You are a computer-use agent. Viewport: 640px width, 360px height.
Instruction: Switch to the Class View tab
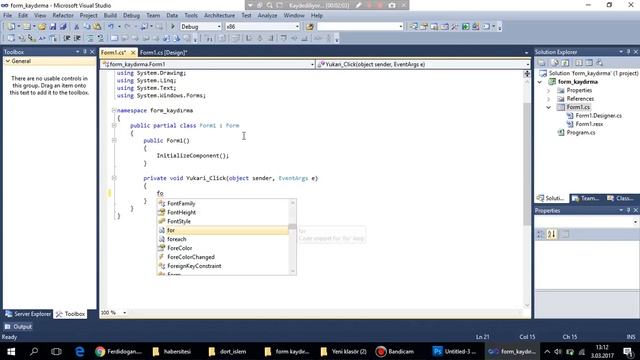(620, 198)
